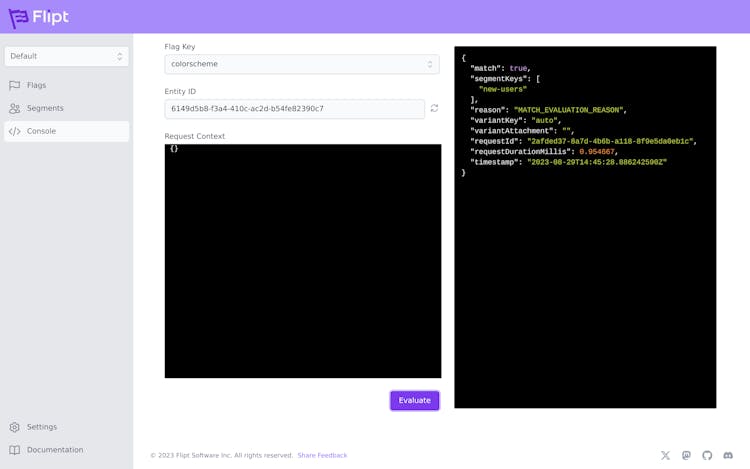Join Discord via footer icon
Image resolution: width=750 pixels, height=469 pixels.
[x=728, y=455]
